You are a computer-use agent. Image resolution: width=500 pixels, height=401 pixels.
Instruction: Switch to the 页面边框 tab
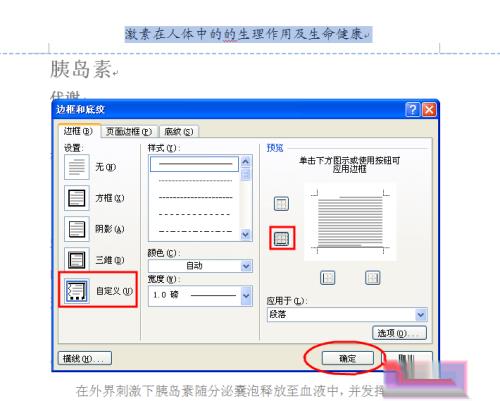129,132
